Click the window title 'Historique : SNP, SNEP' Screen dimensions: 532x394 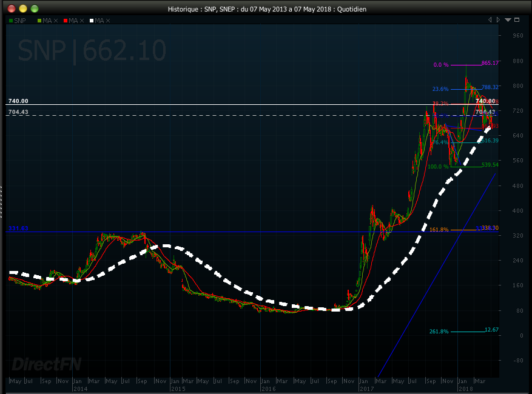pos(201,9)
